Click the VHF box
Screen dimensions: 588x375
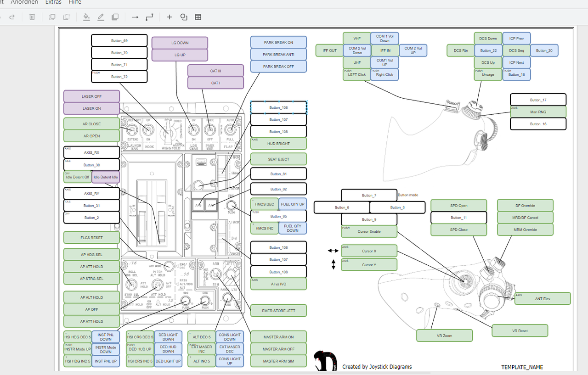point(357,38)
